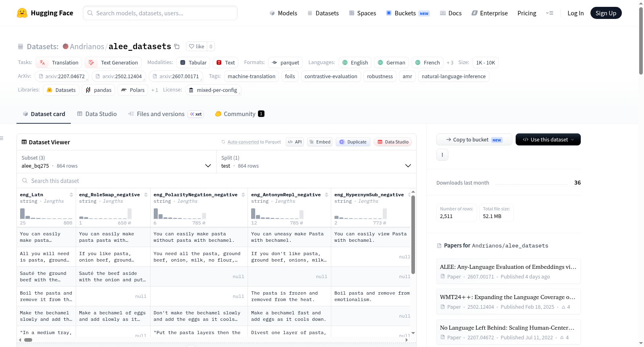644x347 pixels.
Task: Show the +3 more languages
Action: tap(450, 62)
